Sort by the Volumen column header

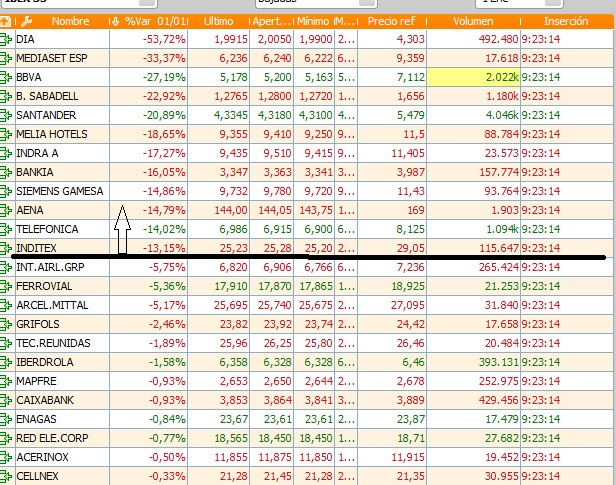coord(473,21)
